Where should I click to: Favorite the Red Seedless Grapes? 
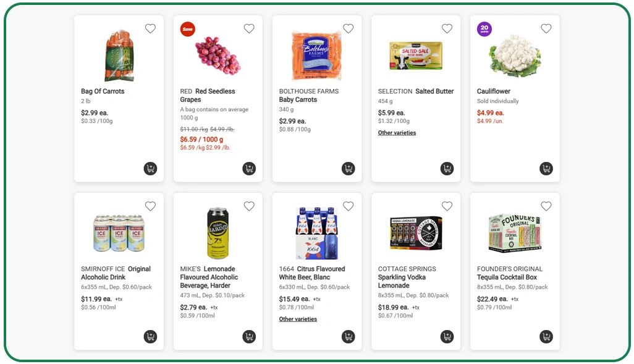(249, 28)
